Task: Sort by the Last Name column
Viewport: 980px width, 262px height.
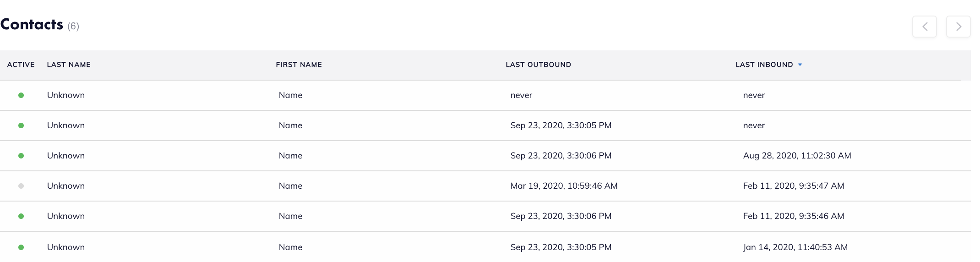Action: point(69,65)
